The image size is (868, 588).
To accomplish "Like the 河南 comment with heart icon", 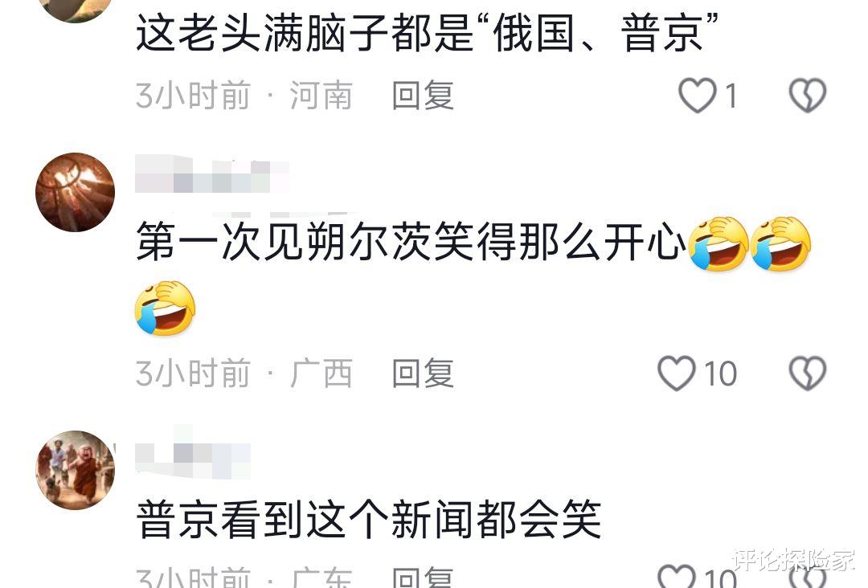I will tap(698, 96).
